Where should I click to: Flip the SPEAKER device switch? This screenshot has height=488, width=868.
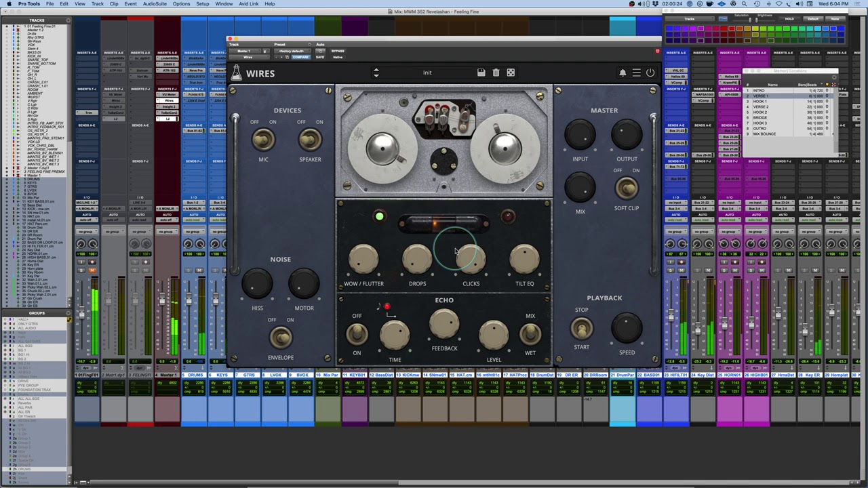(x=310, y=140)
